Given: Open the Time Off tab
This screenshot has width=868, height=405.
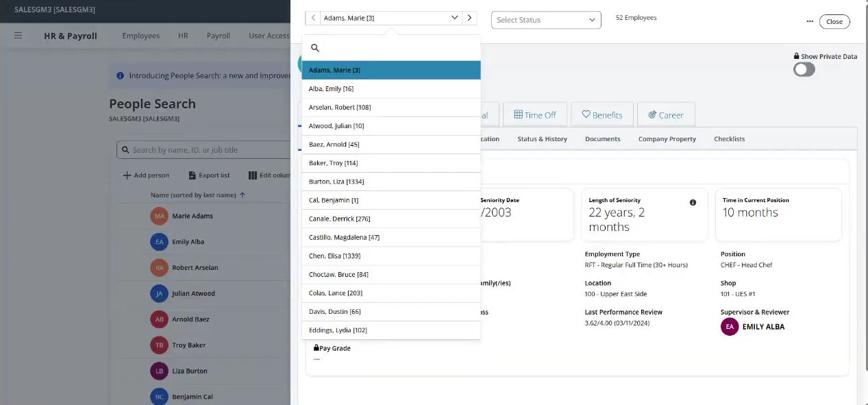Looking at the screenshot, I should pos(535,115).
